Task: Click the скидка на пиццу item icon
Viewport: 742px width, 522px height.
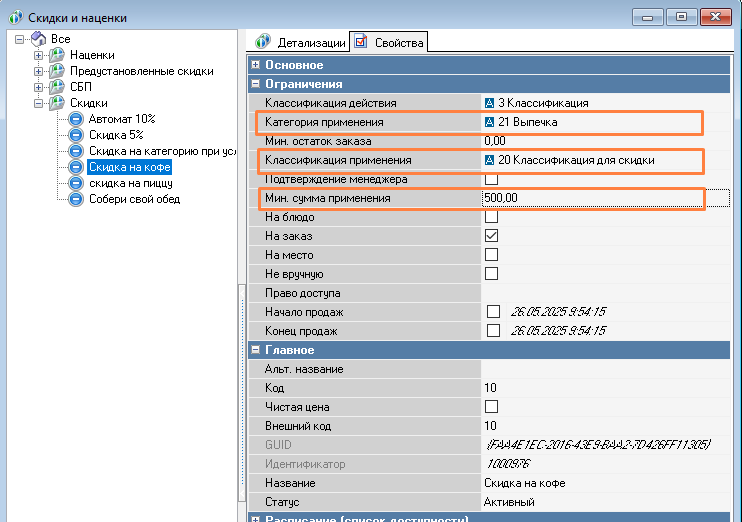Action: [75, 183]
